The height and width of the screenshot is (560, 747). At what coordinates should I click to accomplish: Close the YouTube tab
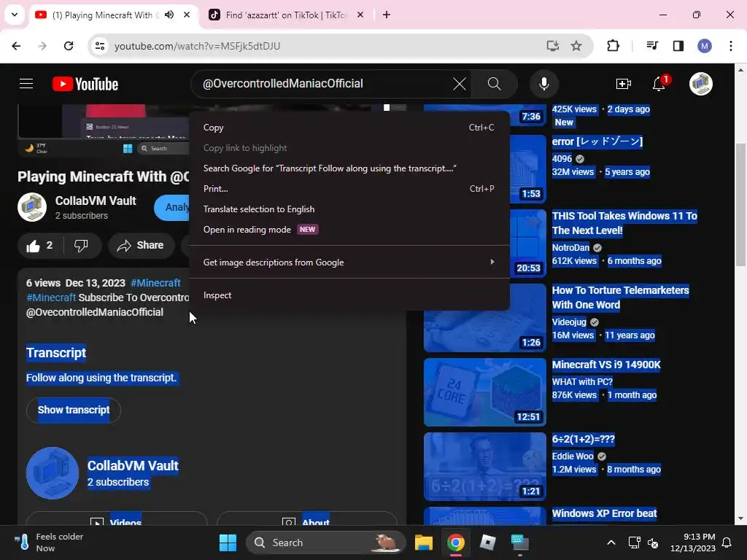click(x=187, y=15)
